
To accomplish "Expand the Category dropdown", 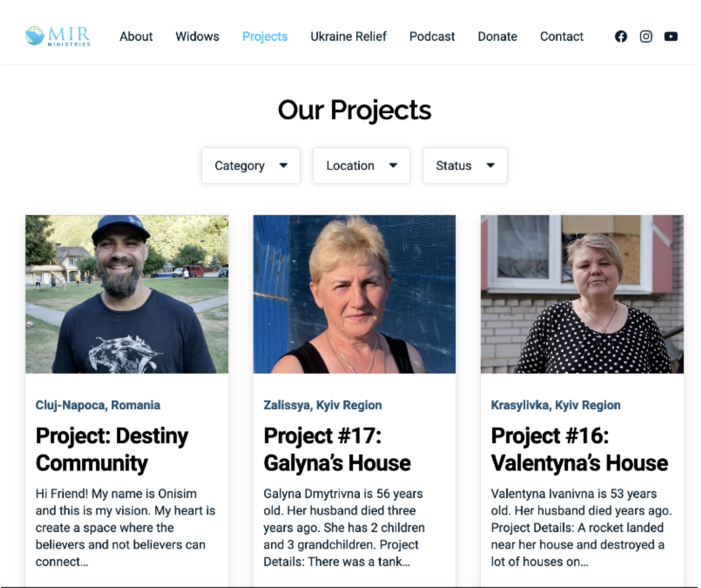I will point(251,166).
